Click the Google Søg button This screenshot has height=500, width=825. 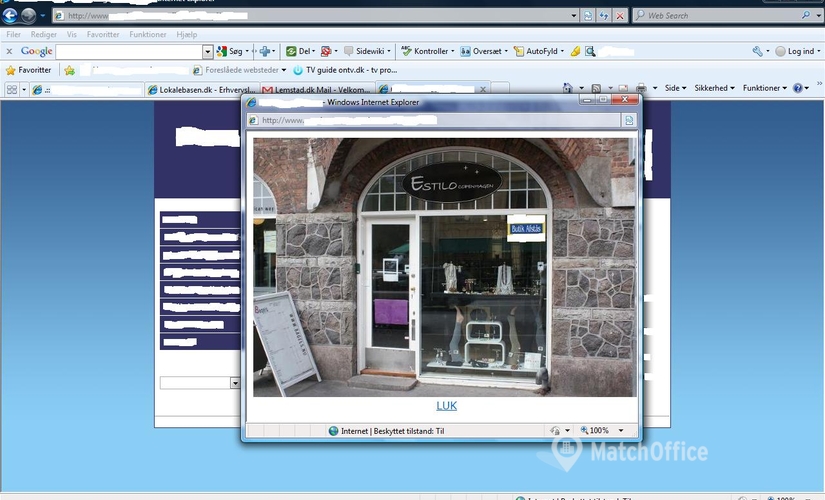230,51
